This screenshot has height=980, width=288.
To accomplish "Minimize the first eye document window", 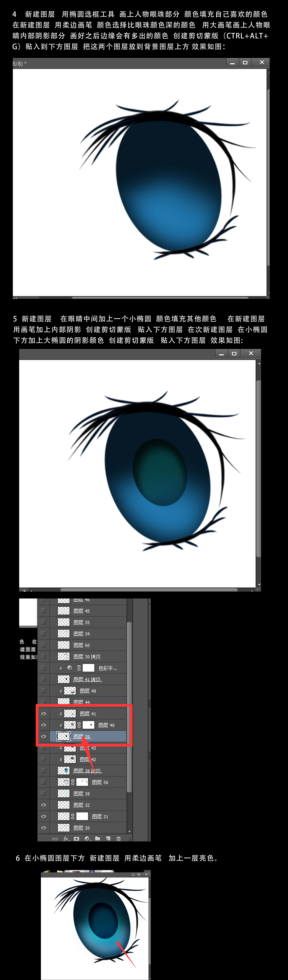I will pyautogui.click(x=232, y=62).
